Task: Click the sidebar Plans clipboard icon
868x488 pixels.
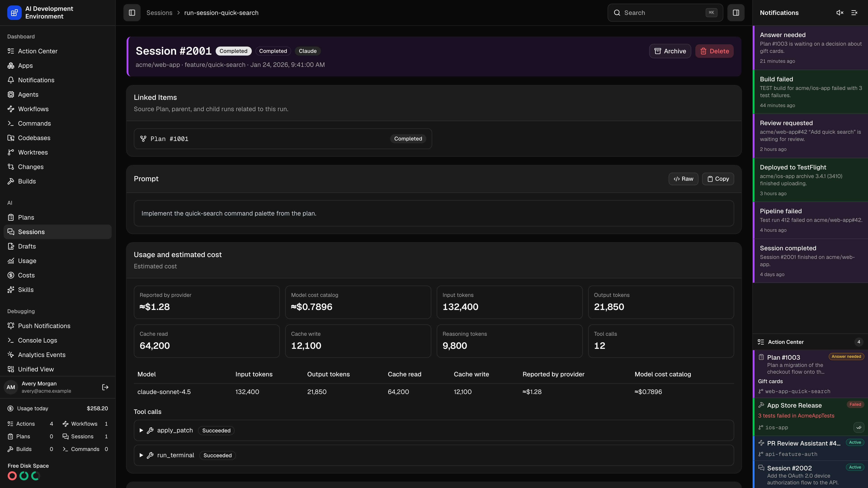Action: [11, 217]
